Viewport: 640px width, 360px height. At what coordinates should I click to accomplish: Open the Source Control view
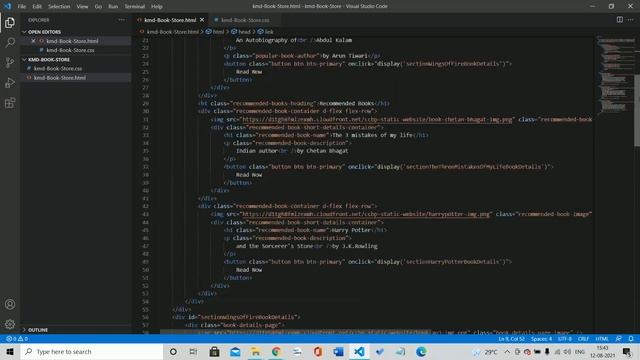tap(10, 62)
